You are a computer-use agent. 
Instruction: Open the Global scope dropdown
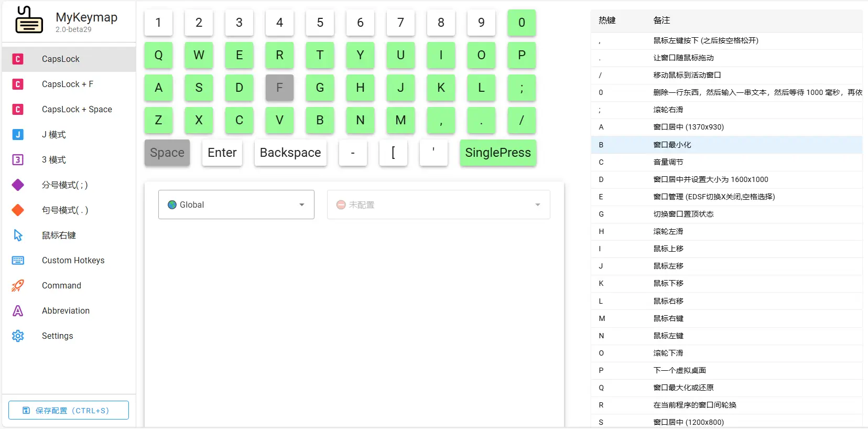tap(236, 205)
